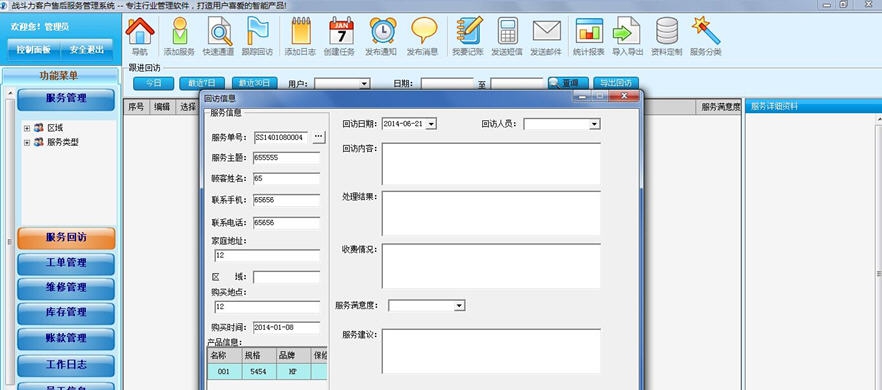Click the 发布通知 alarm clock icon
The height and width of the screenshot is (390, 882).
point(382,30)
